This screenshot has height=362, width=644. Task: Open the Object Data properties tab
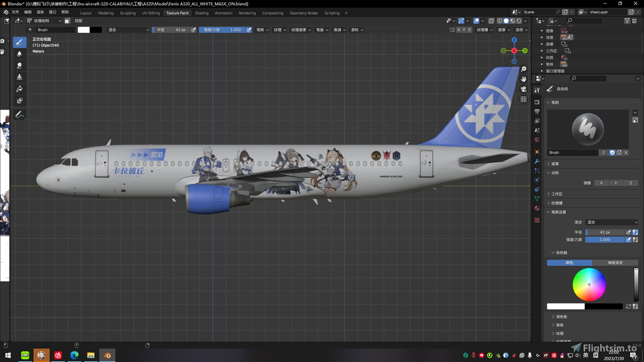[537, 199]
